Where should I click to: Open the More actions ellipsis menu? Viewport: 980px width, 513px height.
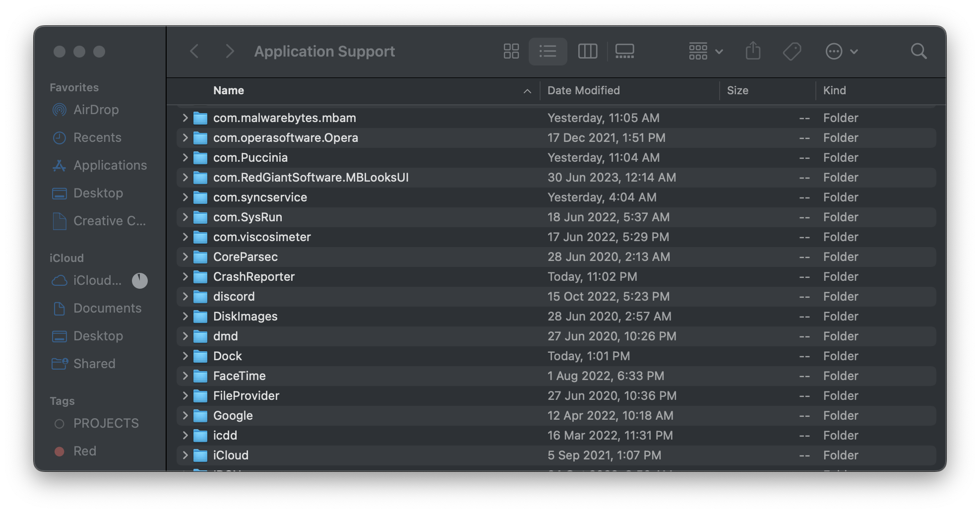point(841,51)
